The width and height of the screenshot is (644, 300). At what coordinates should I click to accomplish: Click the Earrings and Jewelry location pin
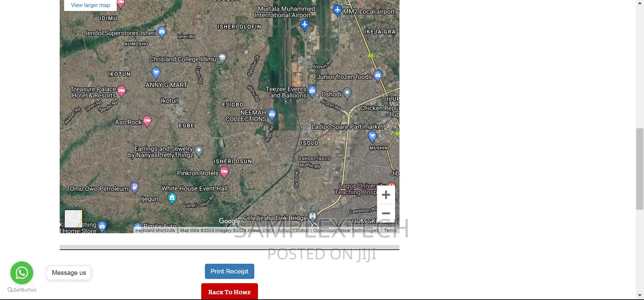199,151
